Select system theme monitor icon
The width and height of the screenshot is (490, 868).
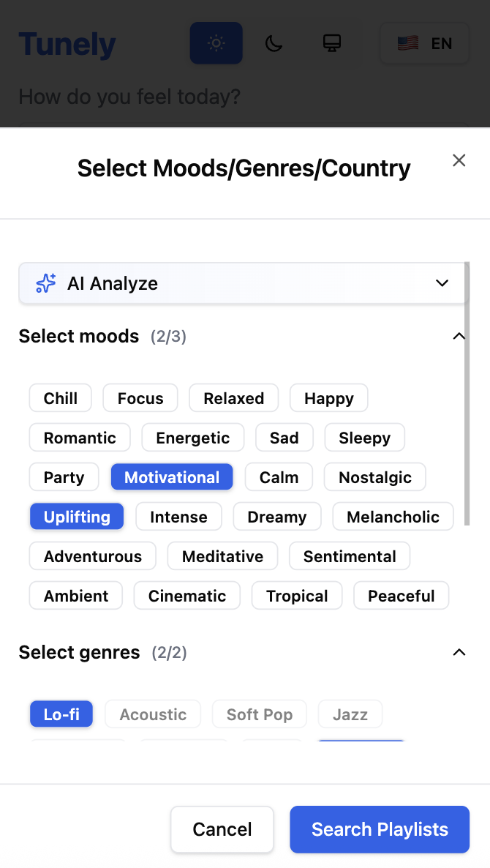click(332, 43)
